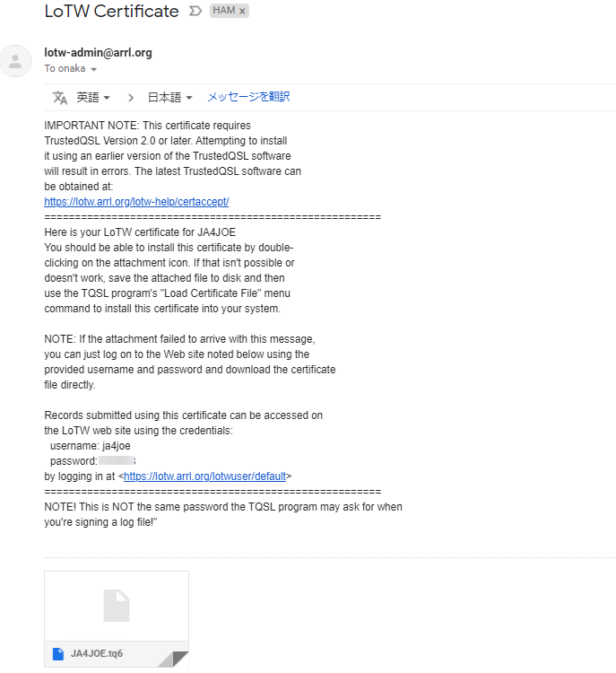Viewport: 616px width, 673px height.
Task: Click the importance marker next to the subject
Action: click(195, 11)
